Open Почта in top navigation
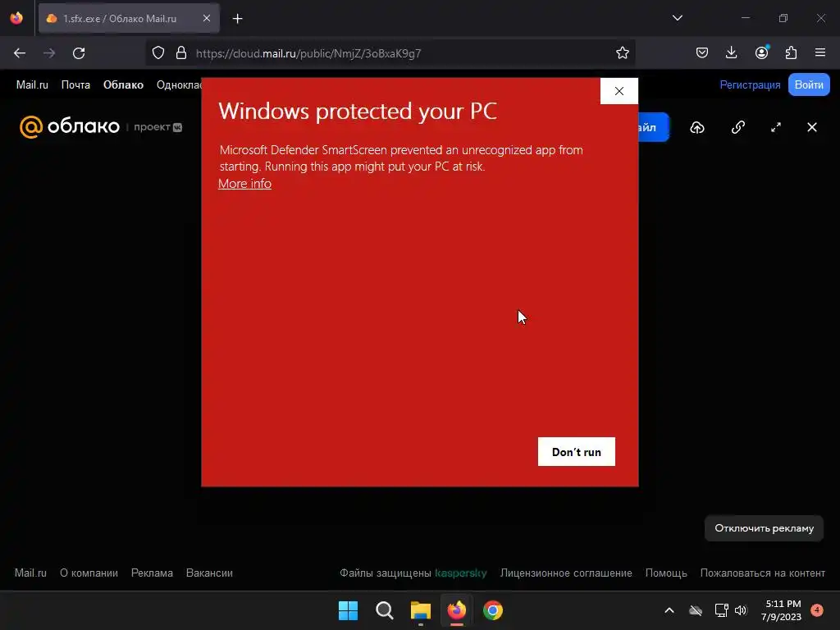This screenshot has width=840, height=630. 75,84
